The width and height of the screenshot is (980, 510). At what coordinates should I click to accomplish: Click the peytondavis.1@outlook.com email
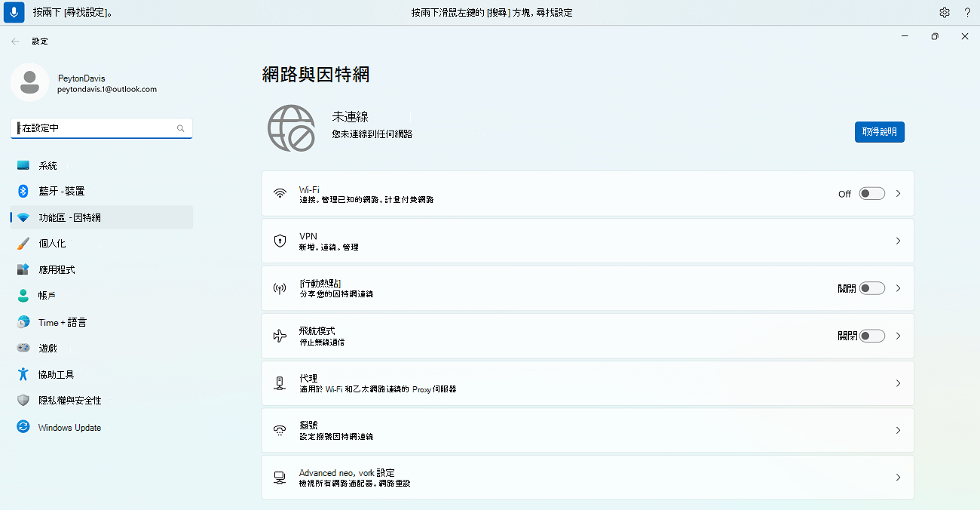click(x=107, y=89)
